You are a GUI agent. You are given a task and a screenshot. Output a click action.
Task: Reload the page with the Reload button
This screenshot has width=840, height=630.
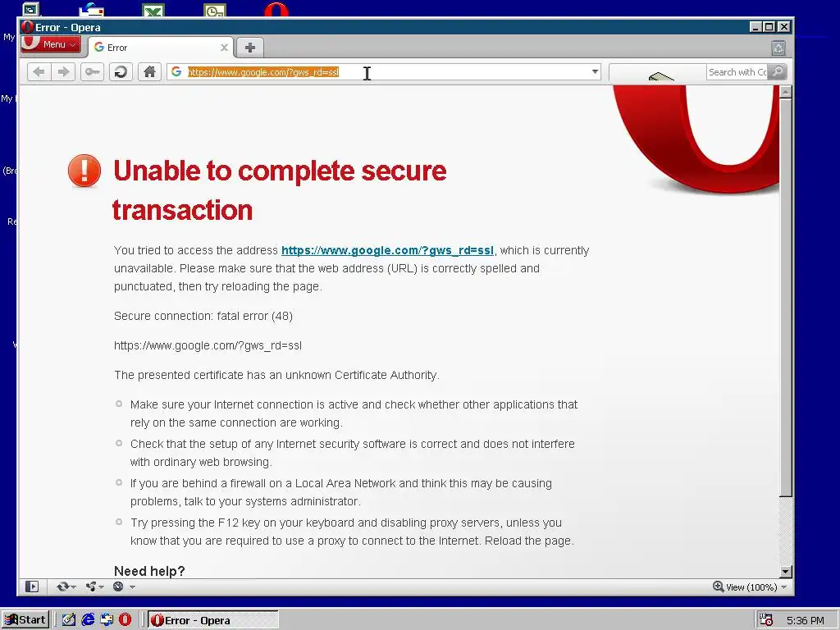pos(121,72)
